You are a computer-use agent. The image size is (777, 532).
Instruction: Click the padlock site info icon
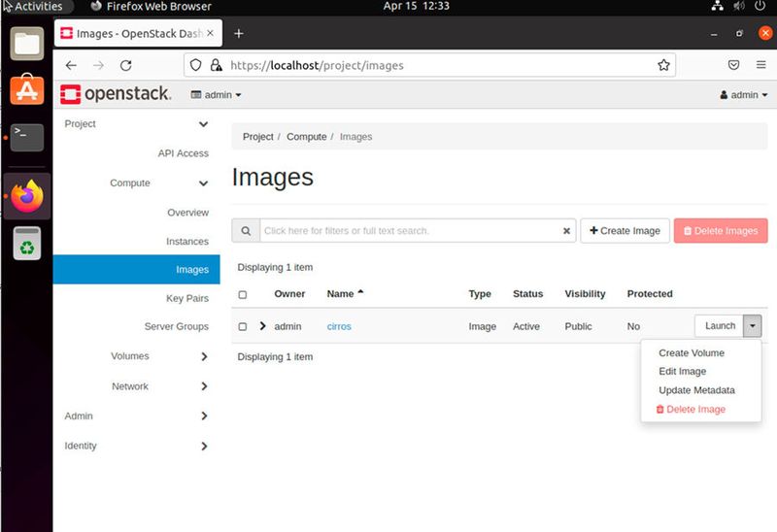[x=216, y=65]
